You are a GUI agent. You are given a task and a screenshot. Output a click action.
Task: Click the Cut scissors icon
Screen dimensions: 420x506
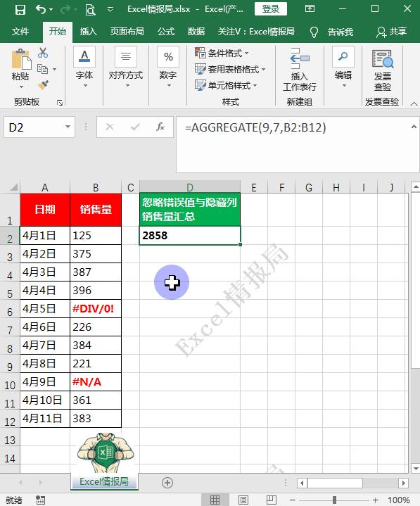click(43, 53)
